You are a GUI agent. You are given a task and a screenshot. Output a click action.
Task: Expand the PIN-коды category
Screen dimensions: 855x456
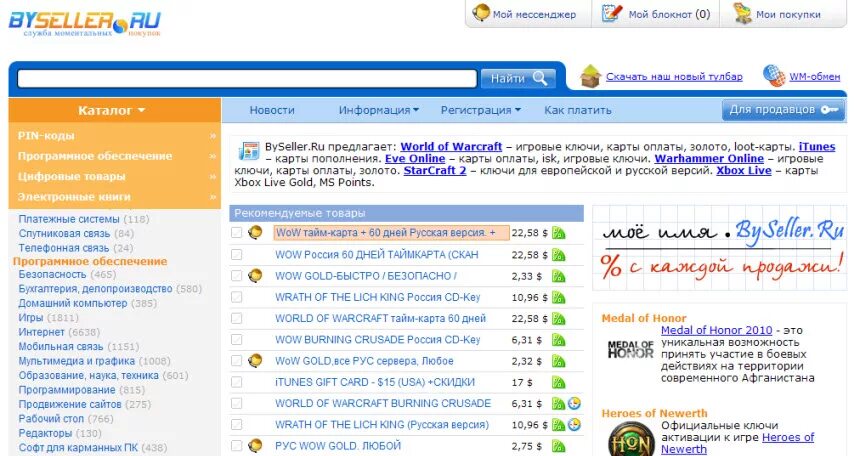[x=115, y=136]
